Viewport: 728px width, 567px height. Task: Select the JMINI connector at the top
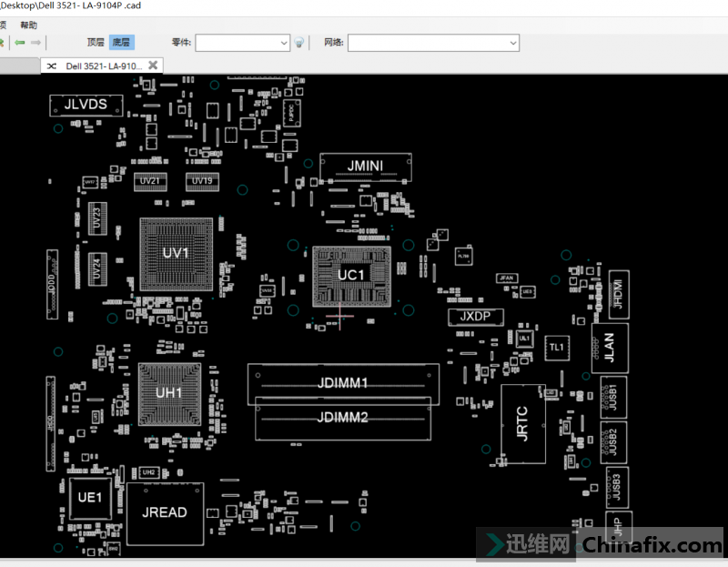[x=364, y=167]
